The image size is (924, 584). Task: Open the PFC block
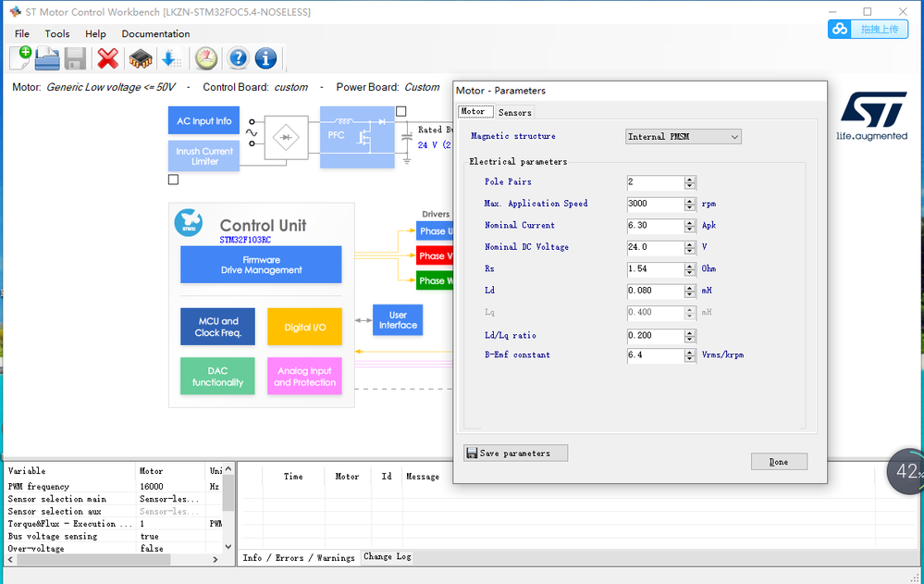coord(357,137)
